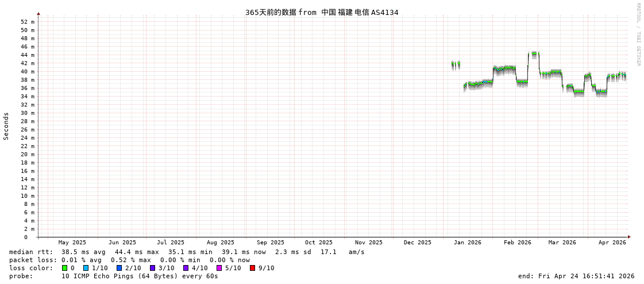Click the light blue 1/10 loss swatch
Screen dimensions: 644x284
coord(86,268)
